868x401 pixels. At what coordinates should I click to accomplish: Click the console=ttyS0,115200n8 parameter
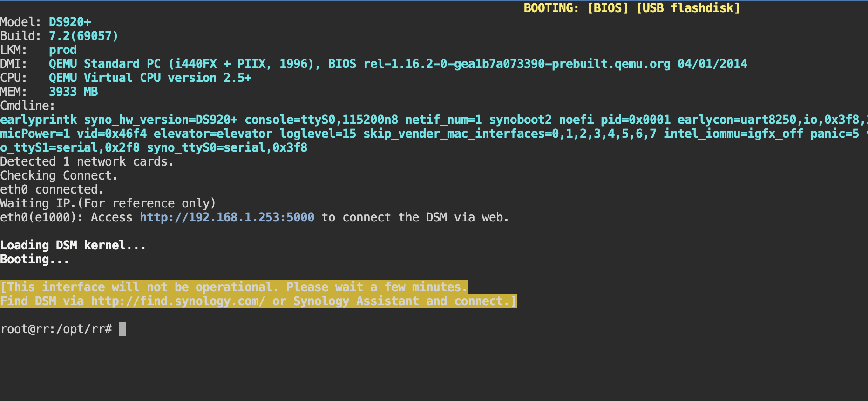click(321, 120)
